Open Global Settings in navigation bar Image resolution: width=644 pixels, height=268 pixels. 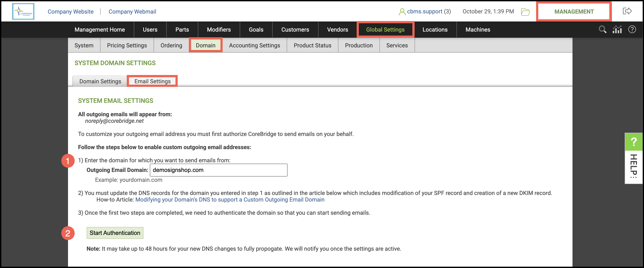pos(385,30)
